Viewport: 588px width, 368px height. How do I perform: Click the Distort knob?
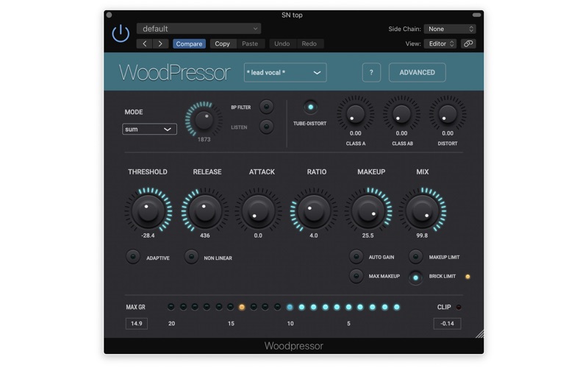pyautogui.click(x=448, y=114)
